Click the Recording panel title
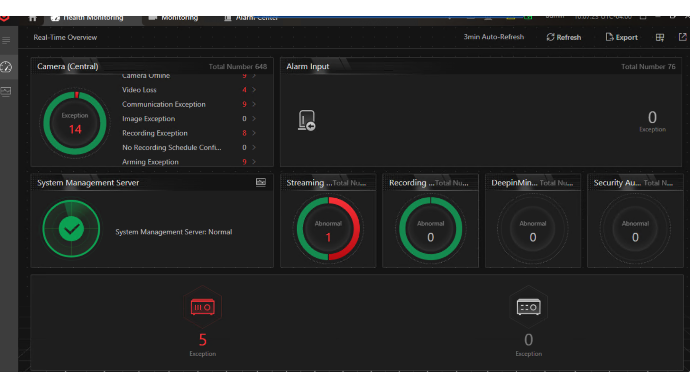 (411, 183)
